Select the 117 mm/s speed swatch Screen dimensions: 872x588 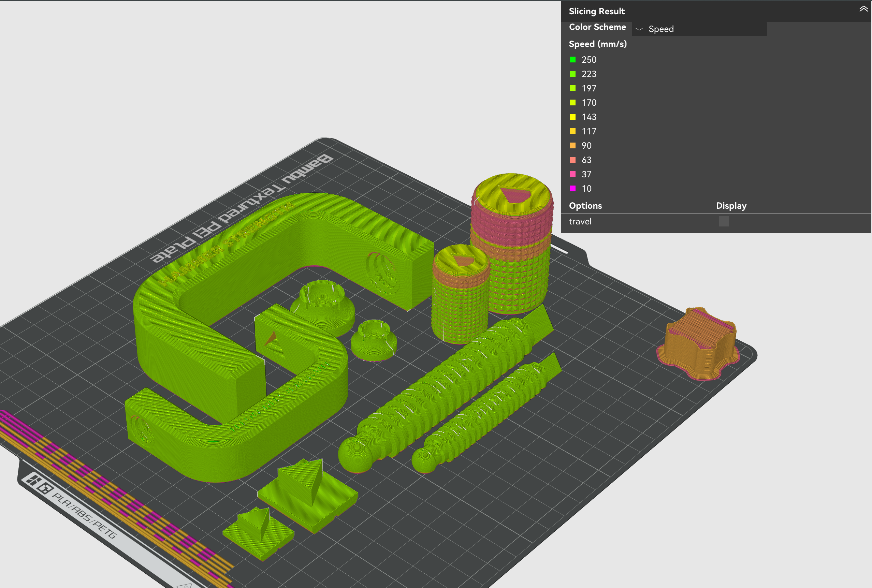572,131
